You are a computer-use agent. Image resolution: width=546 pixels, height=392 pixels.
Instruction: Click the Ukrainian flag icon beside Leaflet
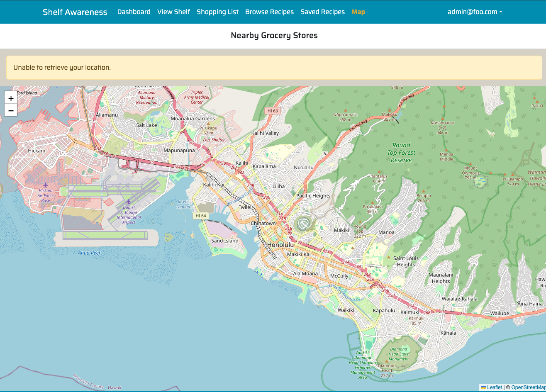coord(483,387)
